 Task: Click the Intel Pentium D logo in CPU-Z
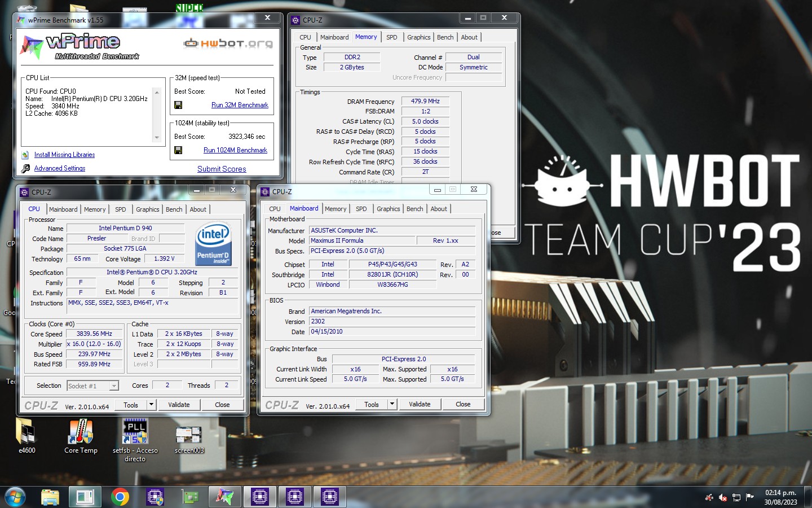(214, 244)
